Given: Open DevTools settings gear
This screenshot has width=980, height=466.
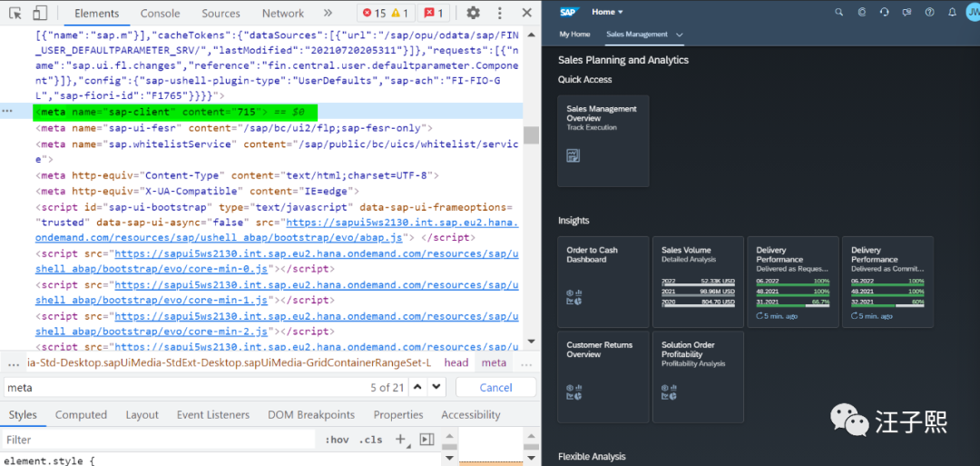Looking at the screenshot, I should [x=473, y=13].
